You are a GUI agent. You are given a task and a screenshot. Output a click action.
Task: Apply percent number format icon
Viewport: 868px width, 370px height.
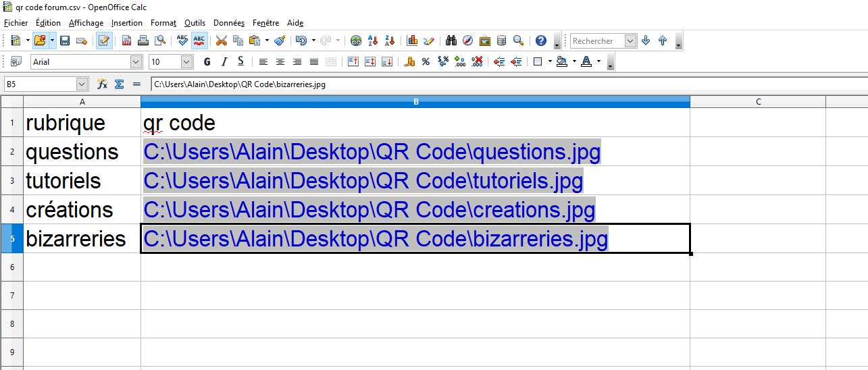tap(426, 61)
